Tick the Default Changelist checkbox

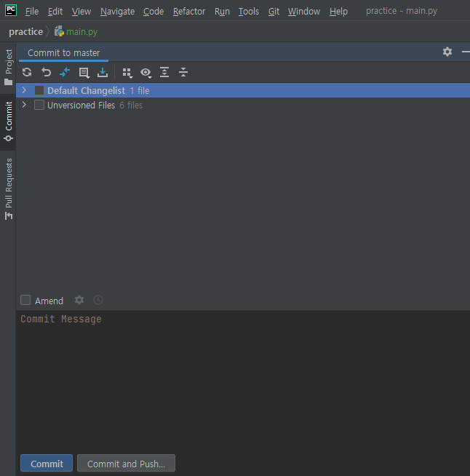39,90
